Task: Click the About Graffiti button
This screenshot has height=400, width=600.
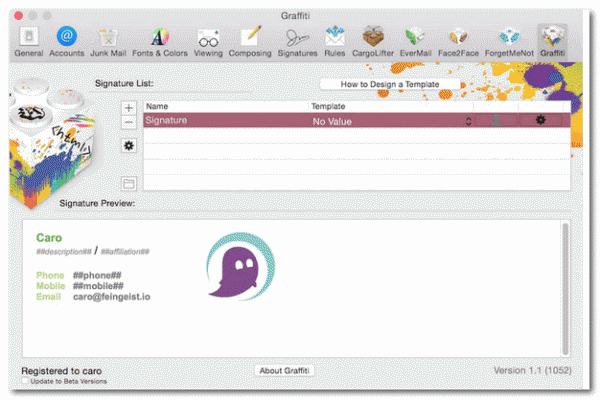Action: (284, 371)
